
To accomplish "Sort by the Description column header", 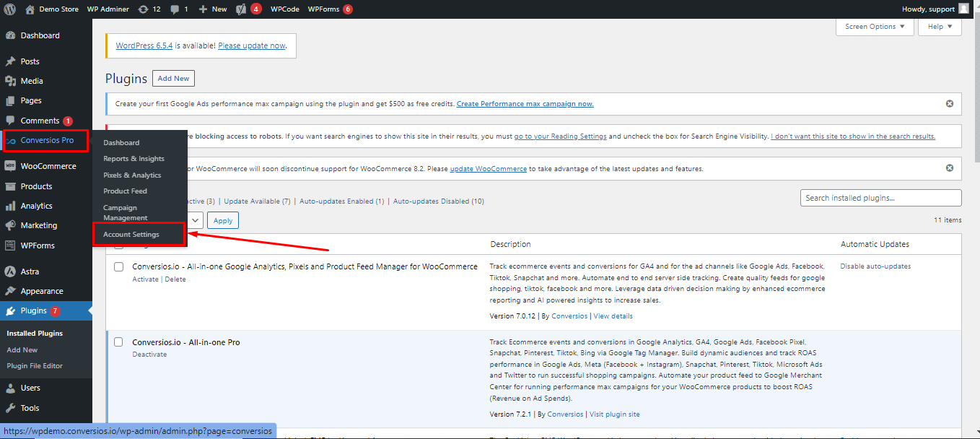I will [510, 244].
